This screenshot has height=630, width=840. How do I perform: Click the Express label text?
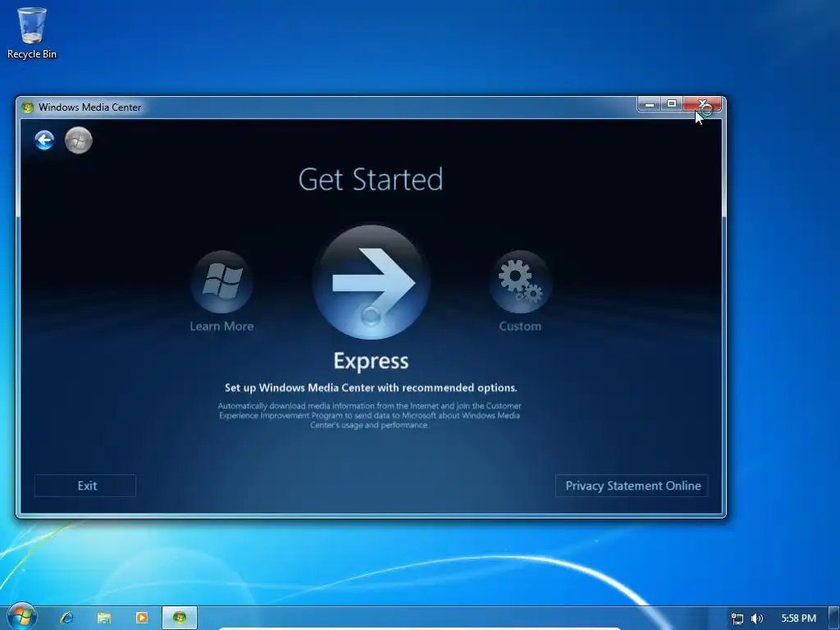(372, 361)
